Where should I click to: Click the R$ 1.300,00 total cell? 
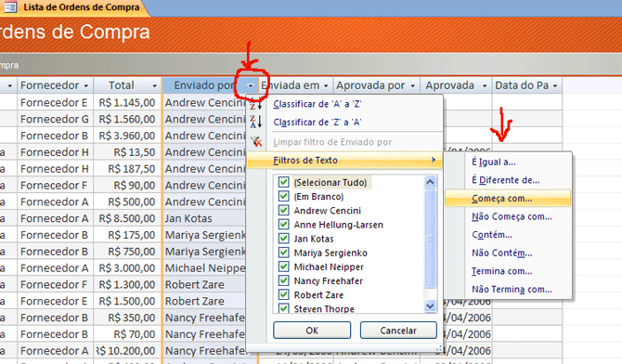point(127,285)
